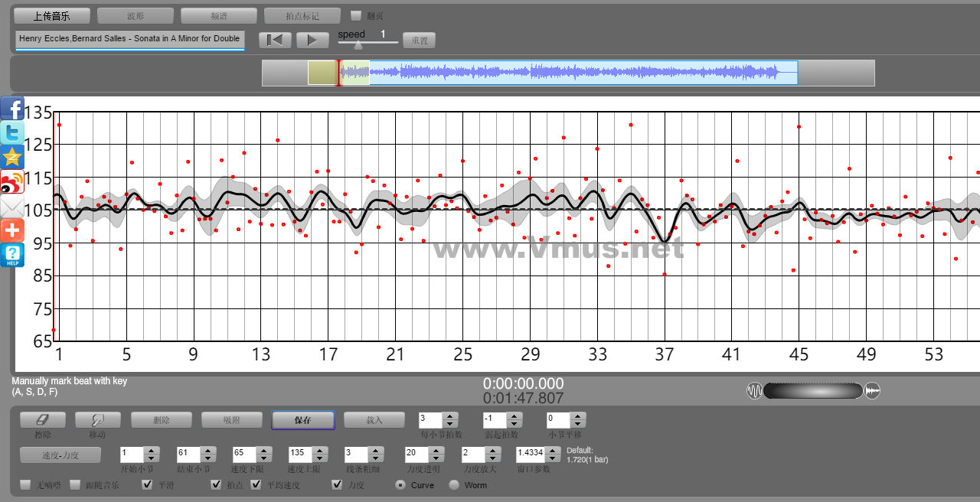The height and width of the screenshot is (502, 980).
Task: Share via the Twitter icon
Action: 12,133
